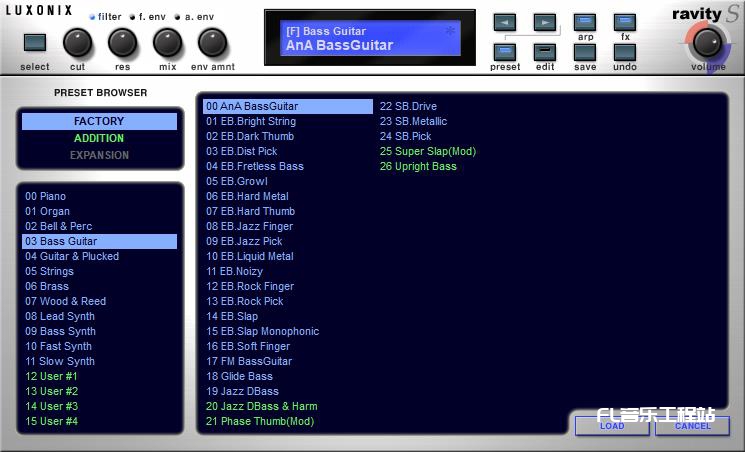Select preset 00 AnA BassGuitar

[288, 106]
